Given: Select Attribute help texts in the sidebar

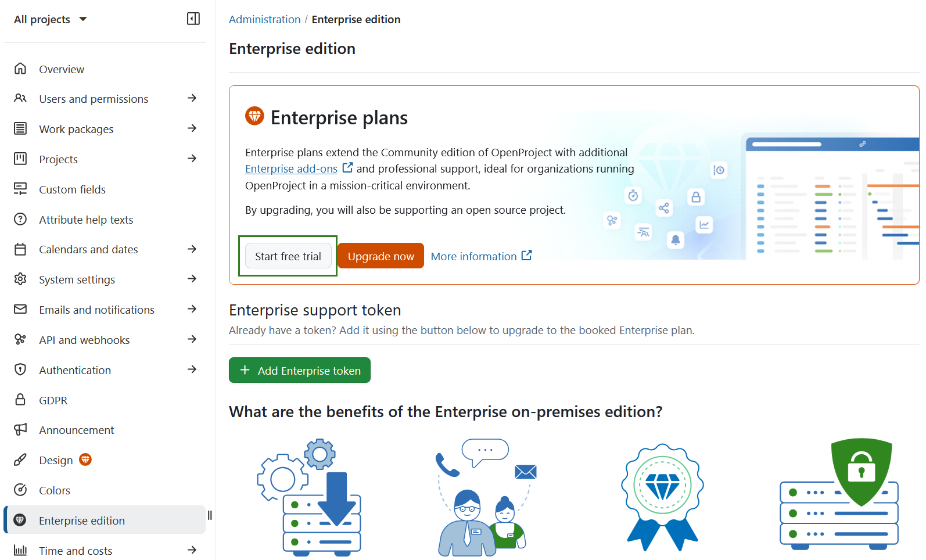Looking at the screenshot, I should click(86, 219).
